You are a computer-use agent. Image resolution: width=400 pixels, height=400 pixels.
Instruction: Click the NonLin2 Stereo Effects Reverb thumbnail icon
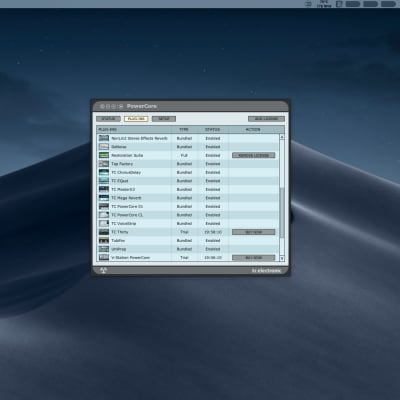(x=104, y=138)
